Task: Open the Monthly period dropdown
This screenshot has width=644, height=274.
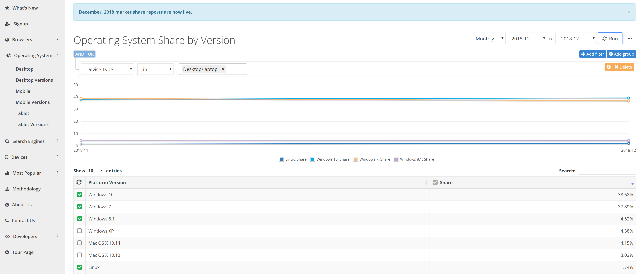Action: [487, 39]
